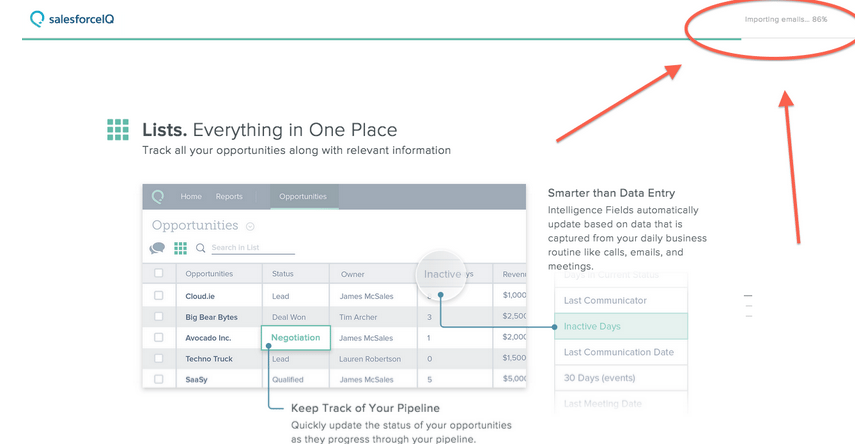The width and height of the screenshot is (855, 444).
Task: Click the Importing emails progress indicator
Action: pyautogui.click(x=786, y=19)
